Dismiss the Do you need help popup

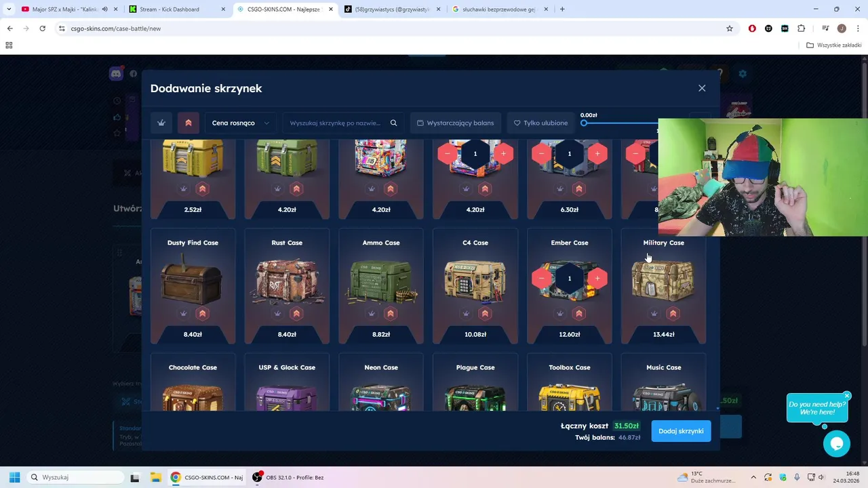(847, 396)
